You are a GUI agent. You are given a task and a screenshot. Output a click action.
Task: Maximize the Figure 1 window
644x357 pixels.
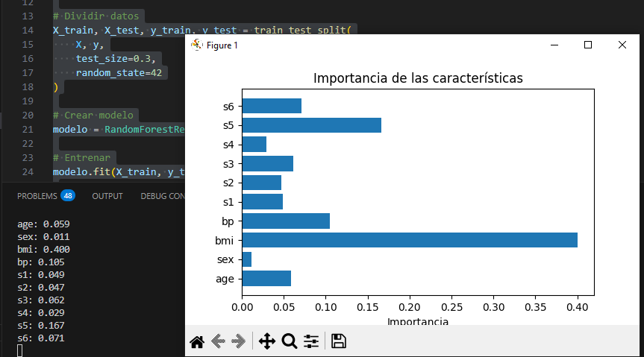pos(588,45)
